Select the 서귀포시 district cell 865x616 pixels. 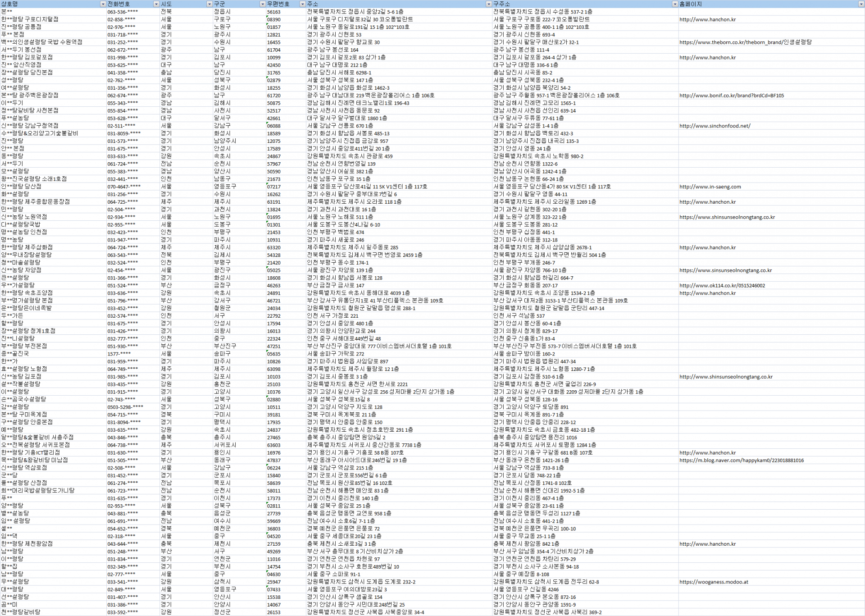coord(225,445)
